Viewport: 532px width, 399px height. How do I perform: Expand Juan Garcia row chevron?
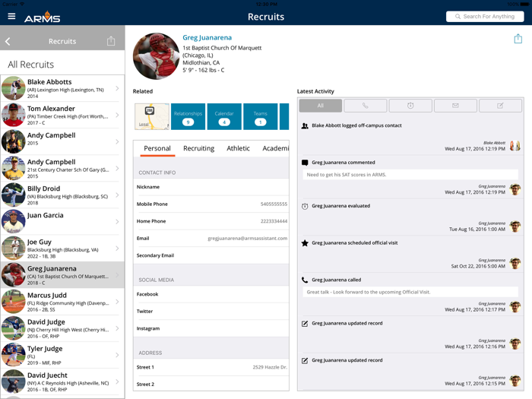pyautogui.click(x=117, y=222)
